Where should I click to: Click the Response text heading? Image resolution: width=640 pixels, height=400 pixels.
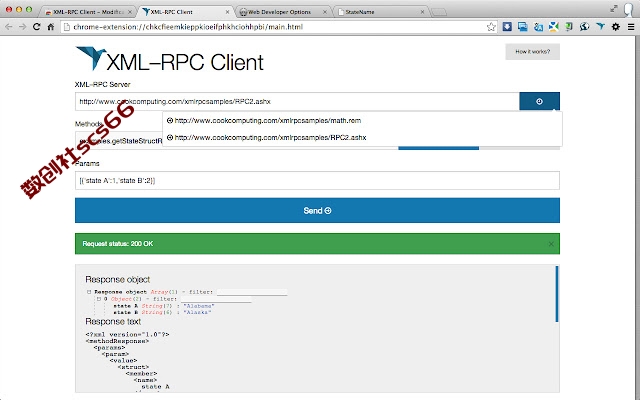[x=113, y=322]
